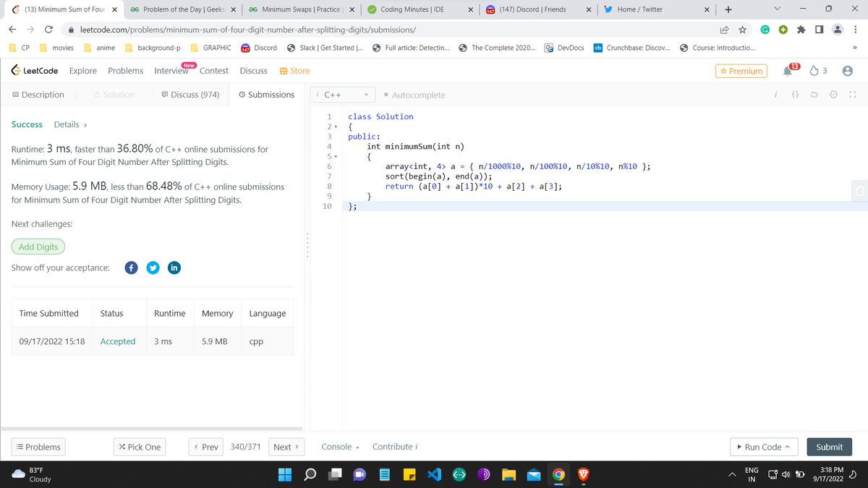Open the Grammarly extension icon
This screenshot has width=868, height=488.
(765, 30)
